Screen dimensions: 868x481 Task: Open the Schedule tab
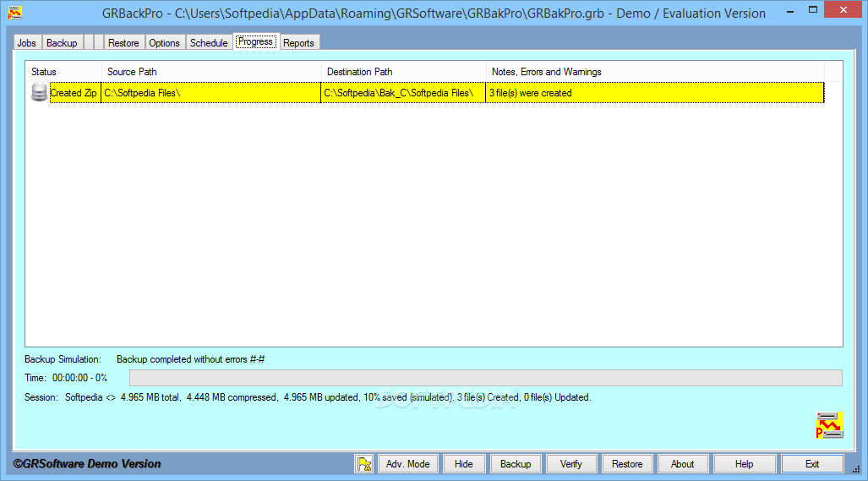click(209, 42)
